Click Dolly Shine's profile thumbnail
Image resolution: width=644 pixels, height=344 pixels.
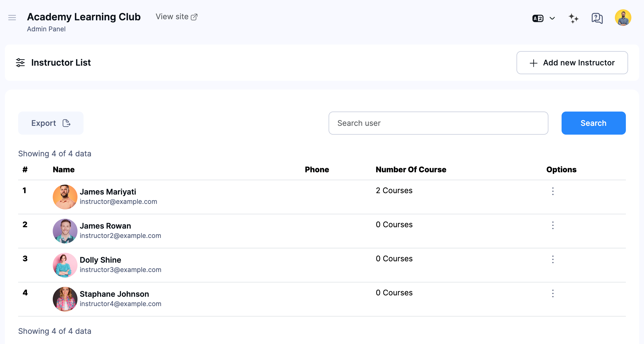tap(65, 265)
